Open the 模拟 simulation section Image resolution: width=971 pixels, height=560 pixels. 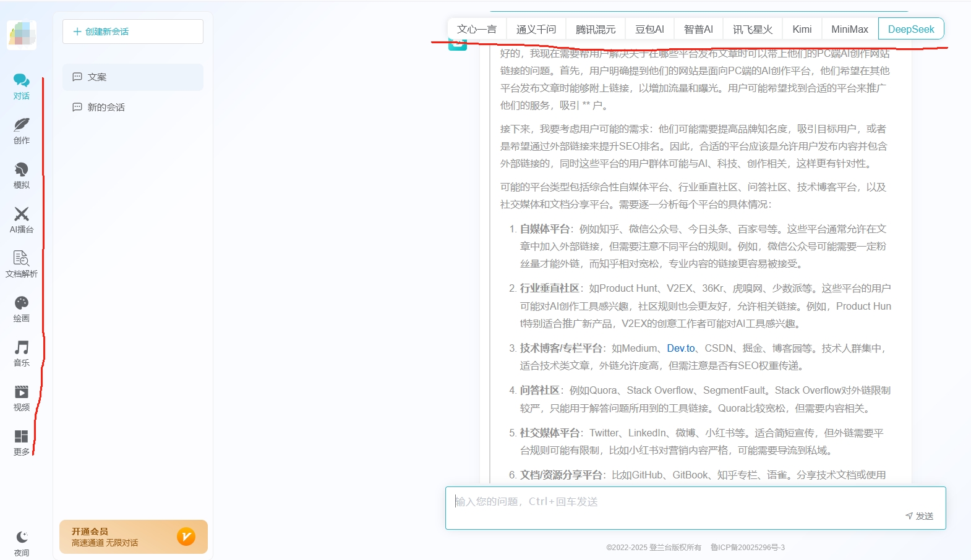[22, 176]
